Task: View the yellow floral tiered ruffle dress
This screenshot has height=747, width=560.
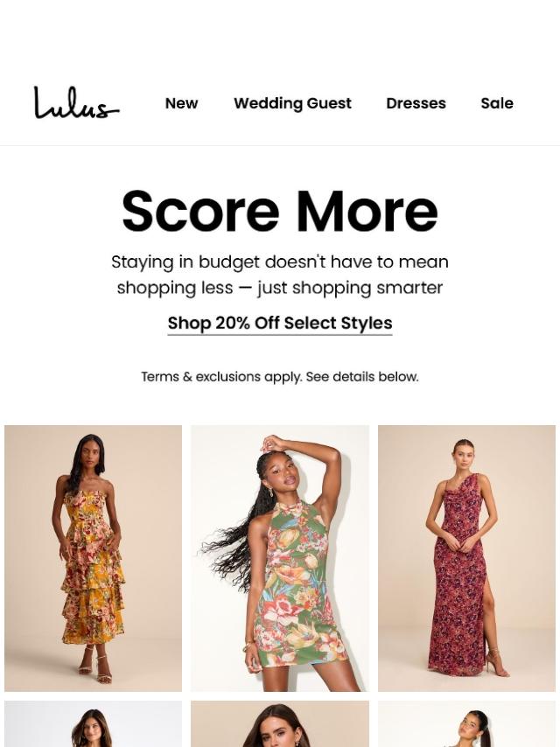Action: [x=93, y=558]
